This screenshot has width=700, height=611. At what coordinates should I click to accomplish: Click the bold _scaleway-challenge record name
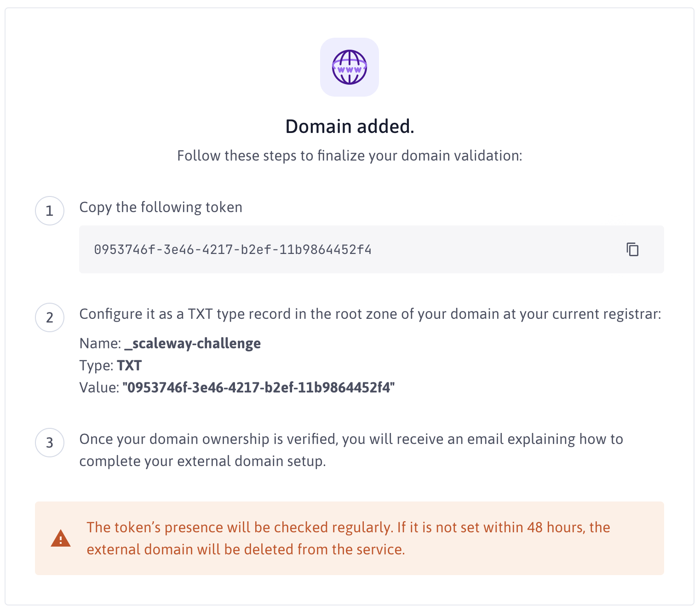[x=192, y=343]
